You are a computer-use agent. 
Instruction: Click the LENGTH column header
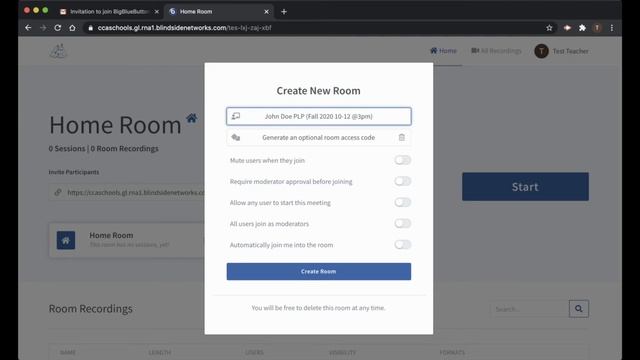coord(160,352)
